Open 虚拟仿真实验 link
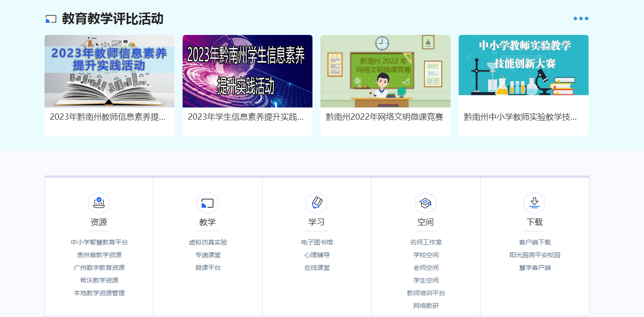 tap(208, 242)
